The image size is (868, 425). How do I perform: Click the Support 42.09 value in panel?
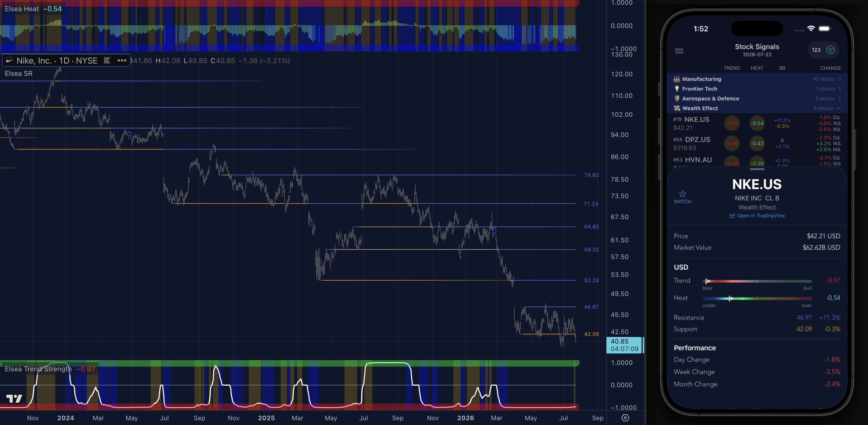pyautogui.click(x=804, y=329)
